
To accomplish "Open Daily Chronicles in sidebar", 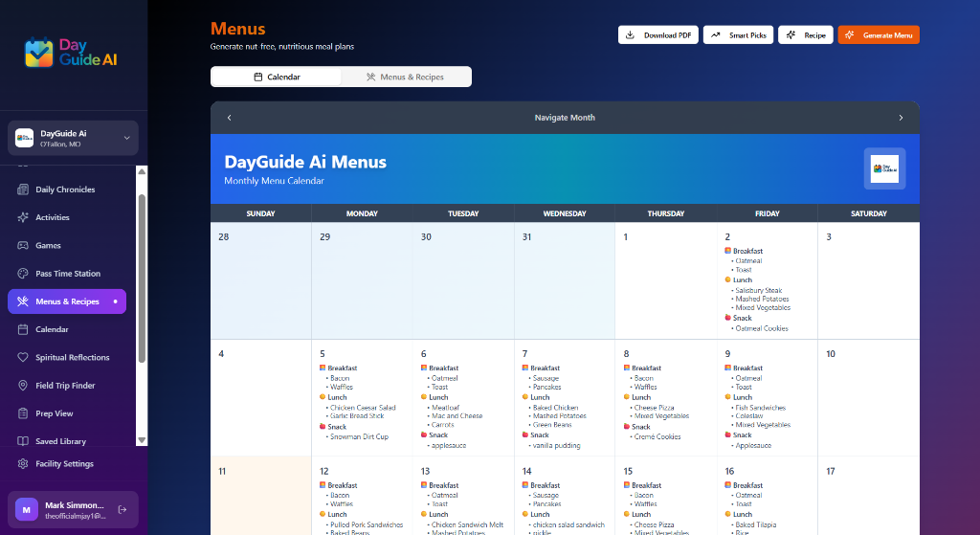I will (x=67, y=189).
